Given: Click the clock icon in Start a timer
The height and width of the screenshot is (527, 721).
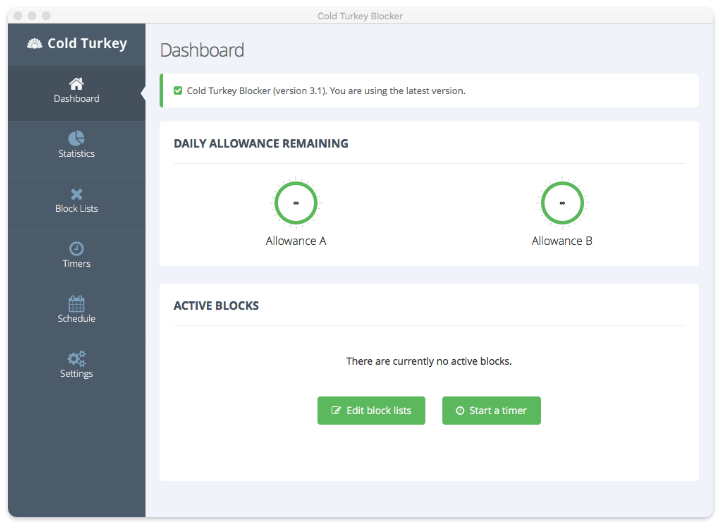Looking at the screenshot, I should [x=460, y=411].
